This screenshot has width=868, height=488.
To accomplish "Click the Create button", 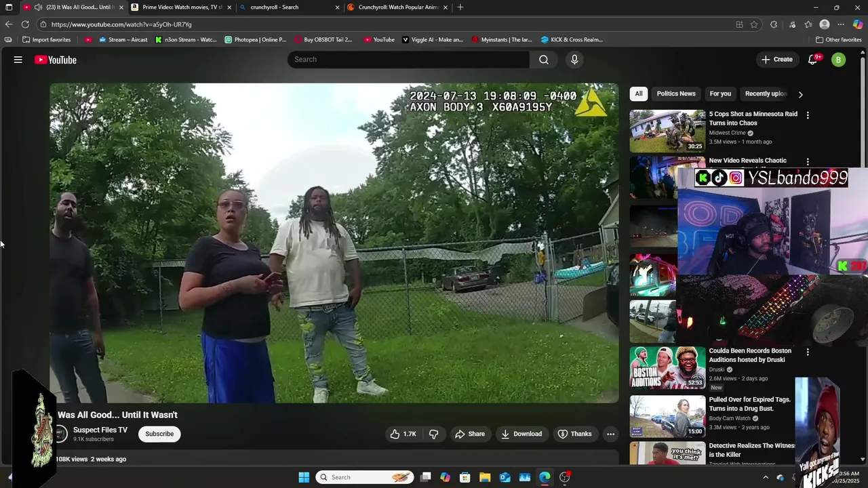I will (x=776, y=60).
